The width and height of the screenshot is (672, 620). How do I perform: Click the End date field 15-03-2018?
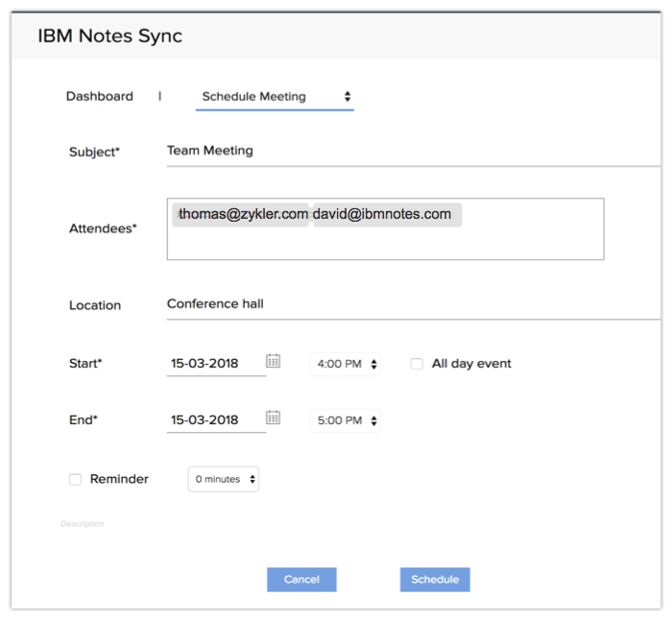(215, 420)
